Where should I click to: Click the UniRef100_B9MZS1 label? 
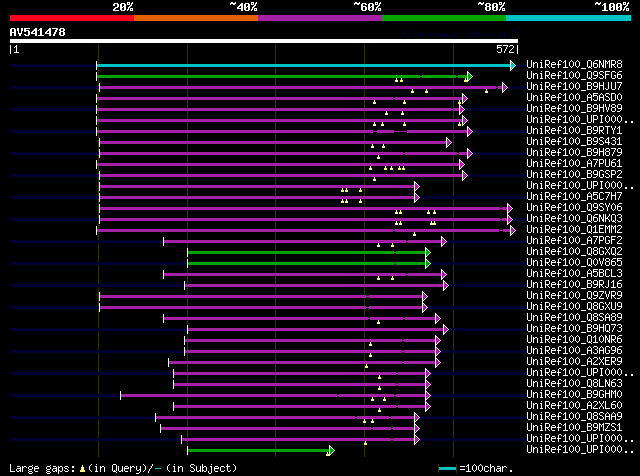574,428
